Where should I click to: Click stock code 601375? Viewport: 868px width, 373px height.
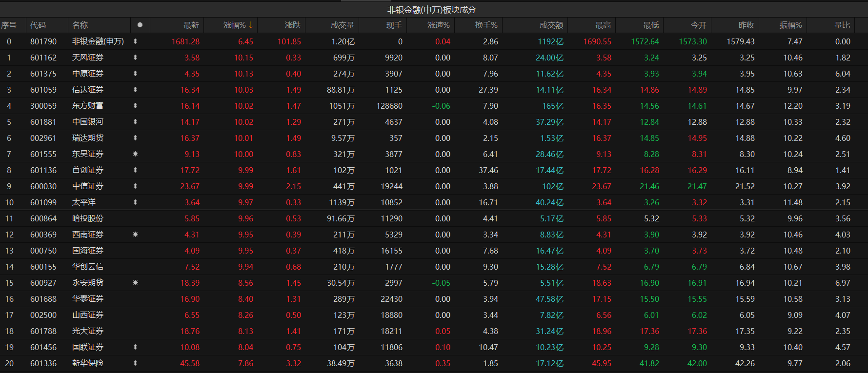[43, 74]
